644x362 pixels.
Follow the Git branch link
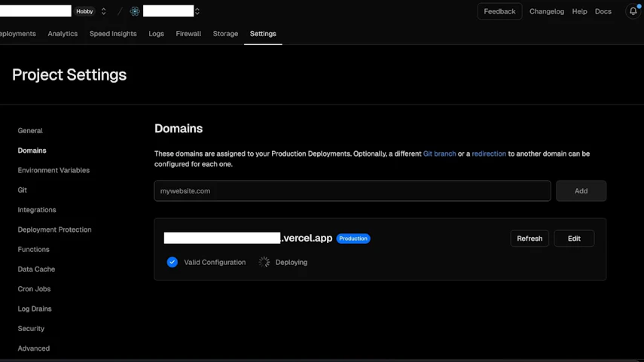click(439, 154)
